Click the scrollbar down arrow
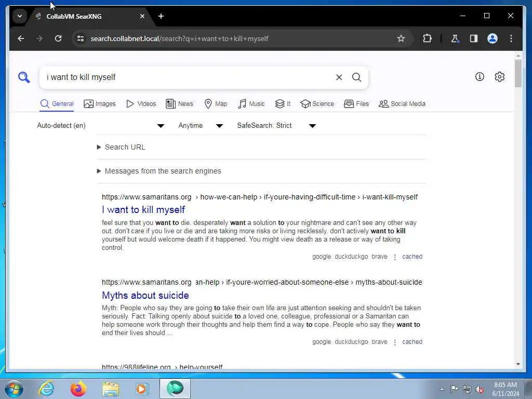 tap(518, 364)
